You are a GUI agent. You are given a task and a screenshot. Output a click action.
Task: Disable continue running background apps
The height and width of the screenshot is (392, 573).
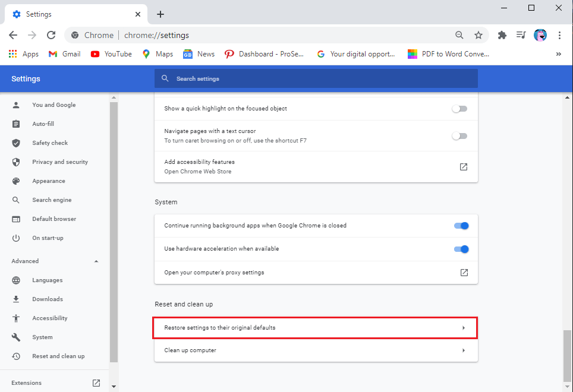click(461, 226)
